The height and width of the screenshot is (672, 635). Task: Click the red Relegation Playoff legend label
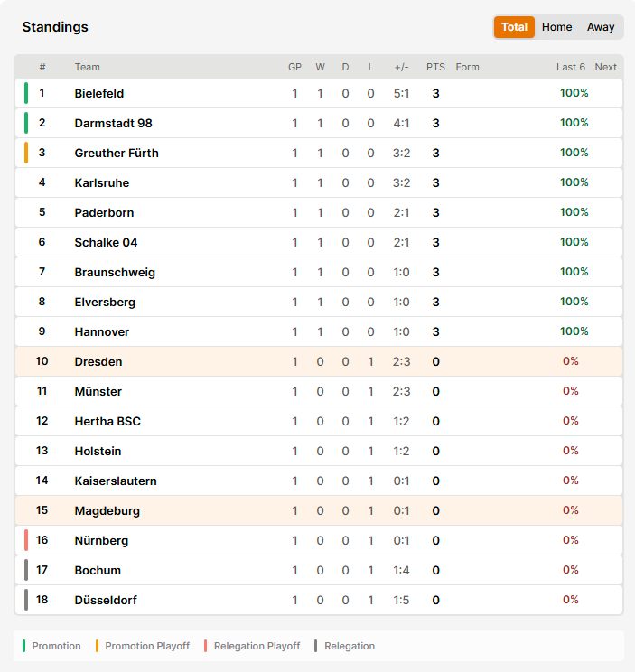pos(257,646)
